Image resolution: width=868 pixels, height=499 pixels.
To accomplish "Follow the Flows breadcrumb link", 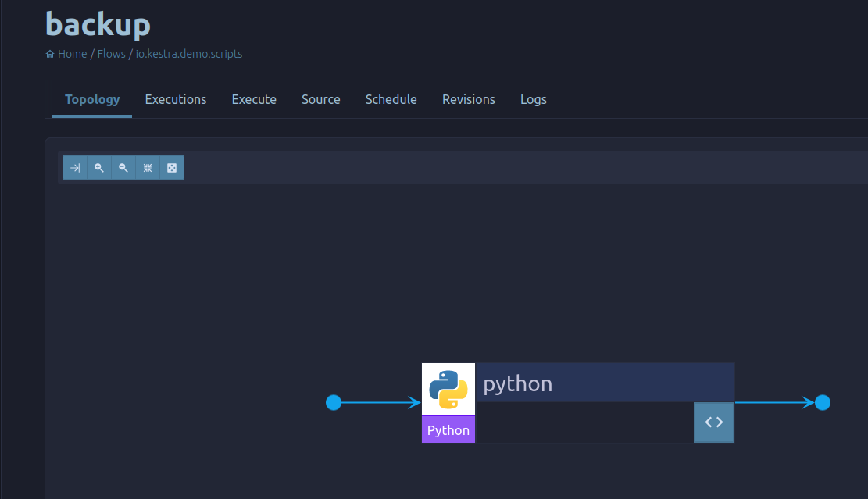I will click(x=111, y=54).
